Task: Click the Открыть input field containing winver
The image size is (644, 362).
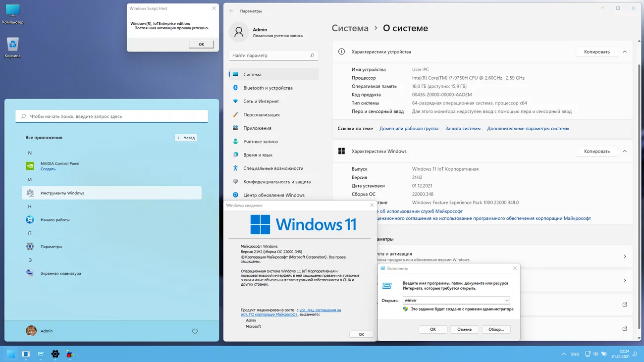Action: click(456, 300)
